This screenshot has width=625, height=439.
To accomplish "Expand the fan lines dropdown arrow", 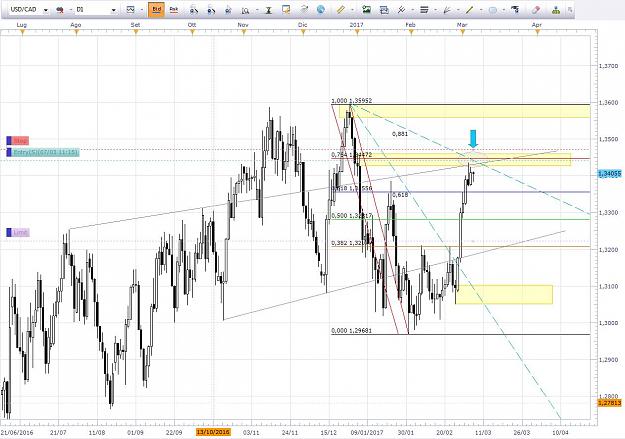I will [458, 10].
